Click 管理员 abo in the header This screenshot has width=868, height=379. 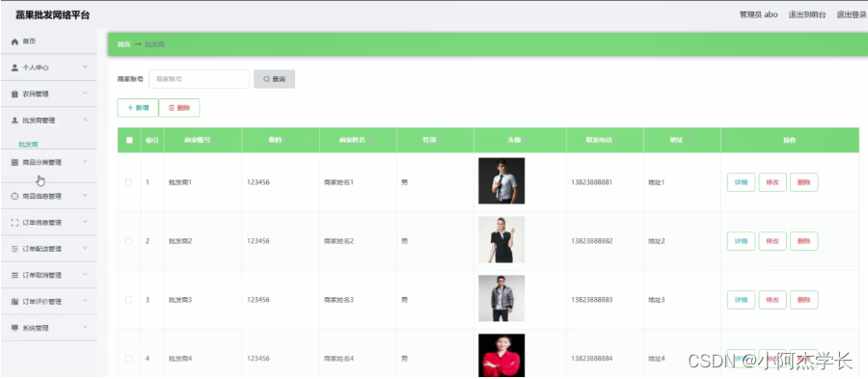(758, 14)
